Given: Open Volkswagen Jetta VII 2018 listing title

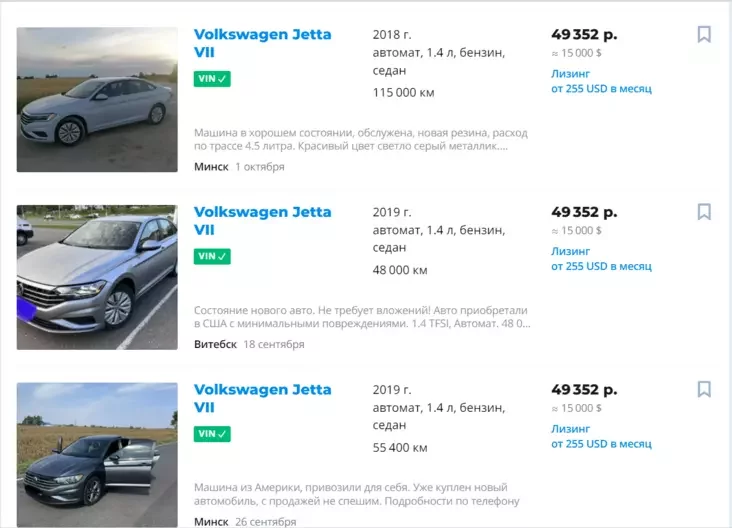Looking at the screenshot, I should 262,43.
